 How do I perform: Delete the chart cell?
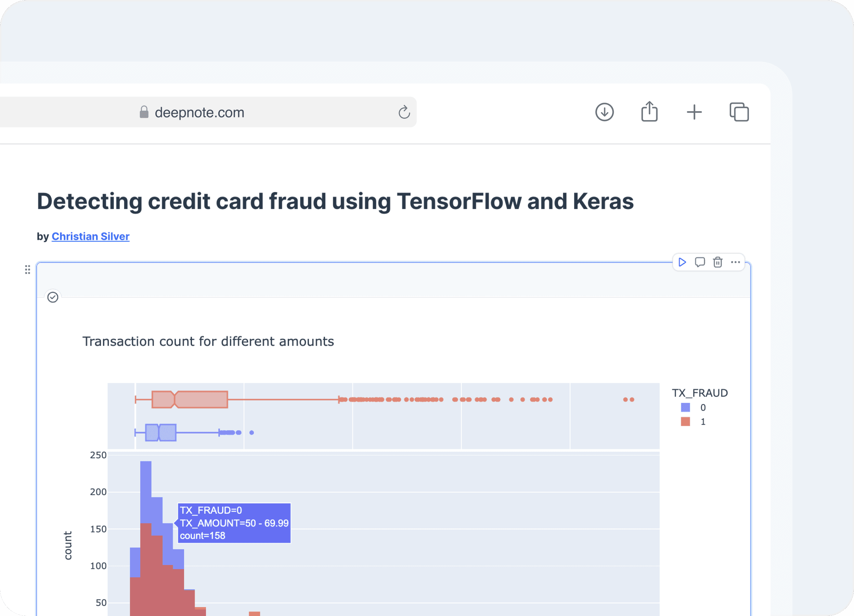click(718, 262)
